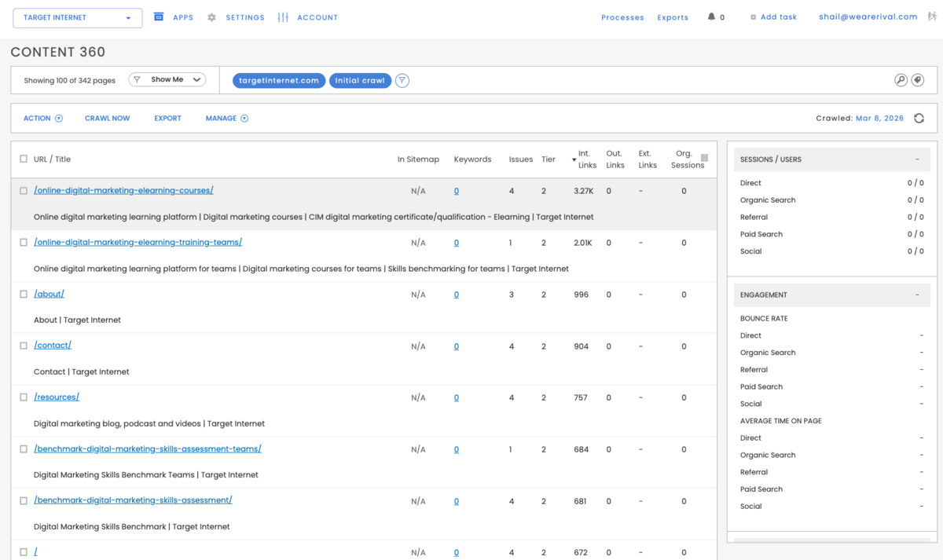Click the 'Showing 100 of 342 pages' text

pyautogui.click(x=70, y=80)
